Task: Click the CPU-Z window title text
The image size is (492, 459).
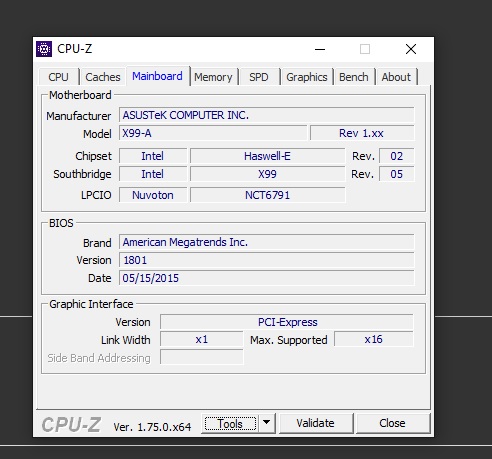Action: (75, 49)
